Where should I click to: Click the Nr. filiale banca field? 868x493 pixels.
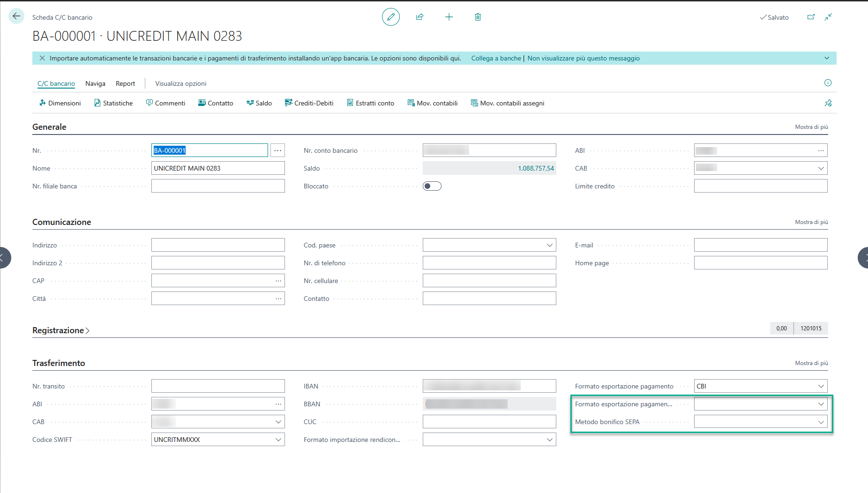(218, 186)
